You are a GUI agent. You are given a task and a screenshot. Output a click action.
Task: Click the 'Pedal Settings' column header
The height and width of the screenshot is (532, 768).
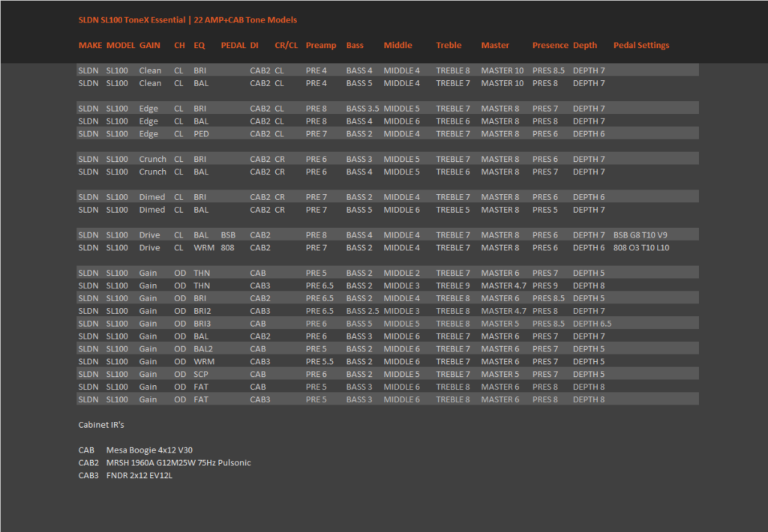[641, 45]
